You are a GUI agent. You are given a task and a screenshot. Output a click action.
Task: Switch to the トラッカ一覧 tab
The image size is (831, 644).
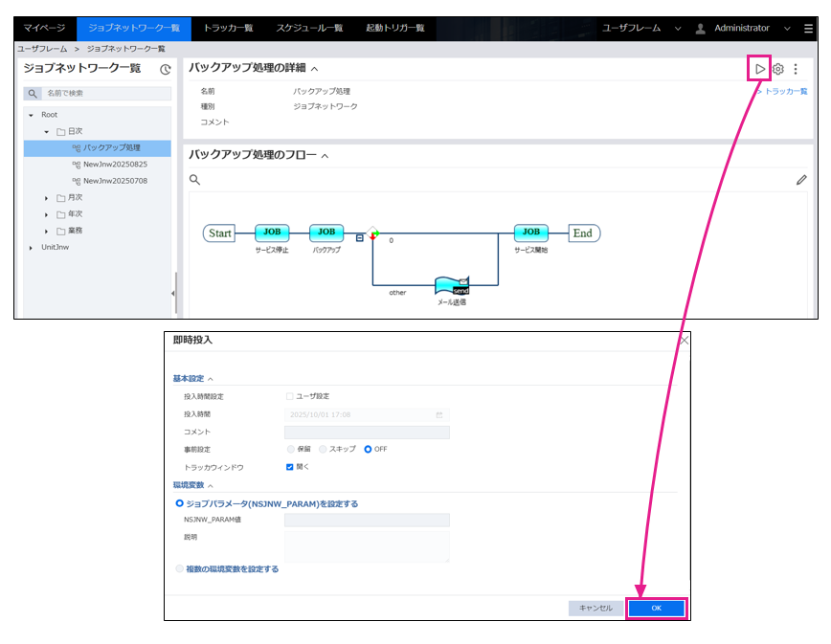point(228,29)
